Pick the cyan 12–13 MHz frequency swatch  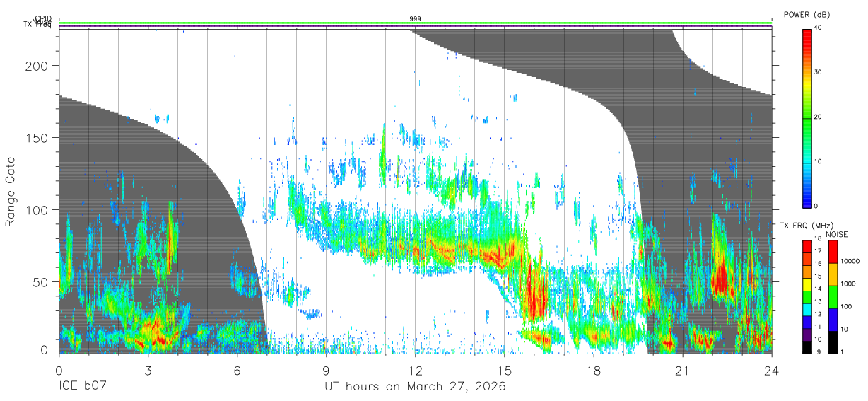807,309
